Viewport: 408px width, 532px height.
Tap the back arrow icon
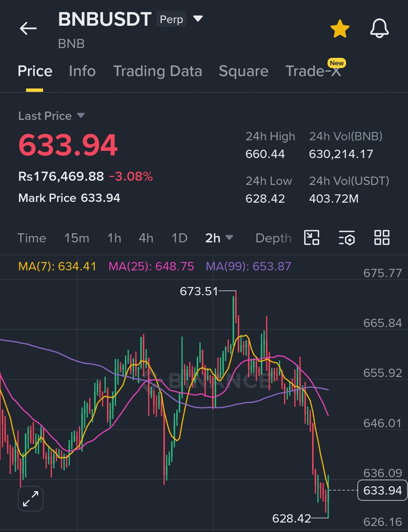pyautogui.click(x=28, y=28)
